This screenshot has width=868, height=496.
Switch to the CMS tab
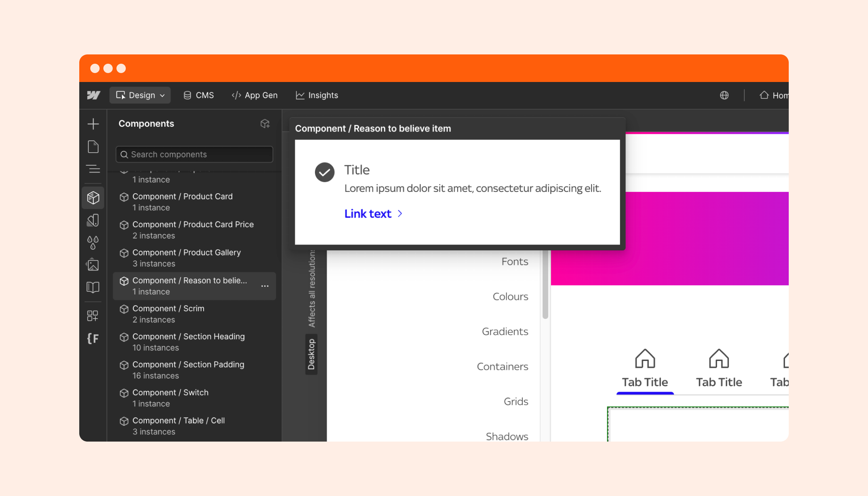pyautogui.click(x=198, y=95)
